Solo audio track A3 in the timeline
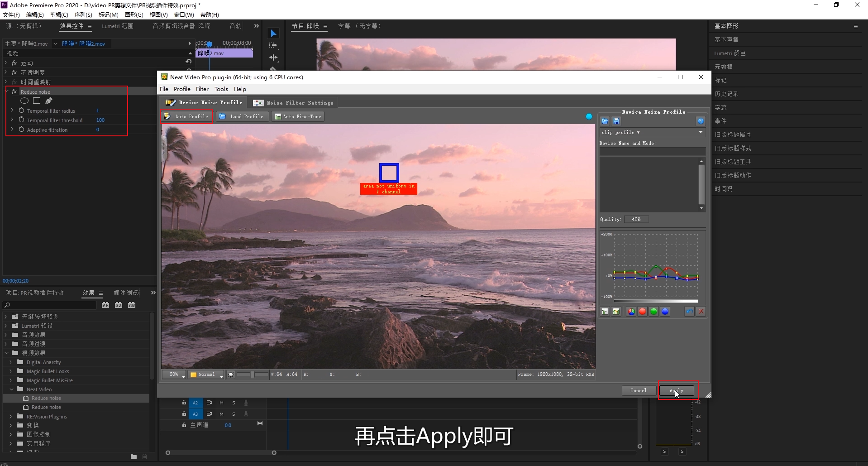Viewport: 868px width, 466px height. [234, 413]
